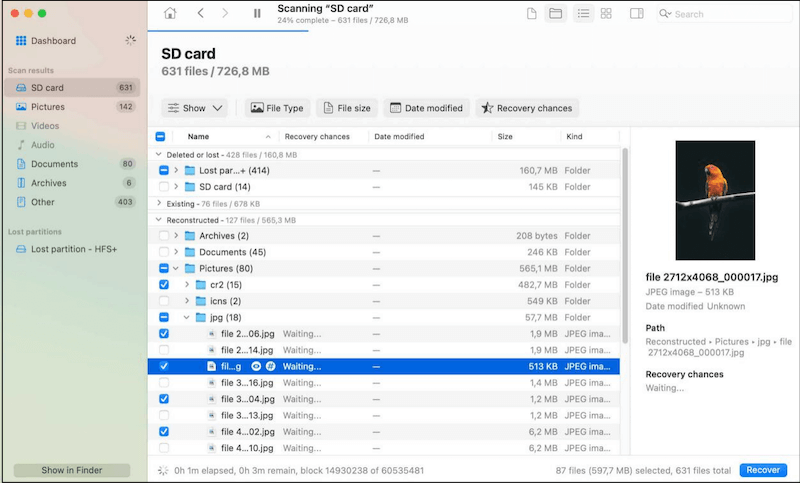Click the jpg (18) folder icon

coord(201,317)
